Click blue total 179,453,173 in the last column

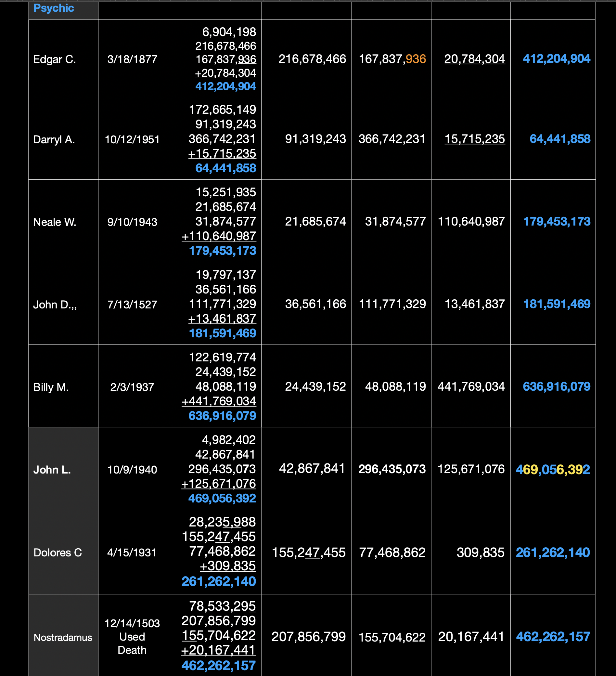(556, 221)
